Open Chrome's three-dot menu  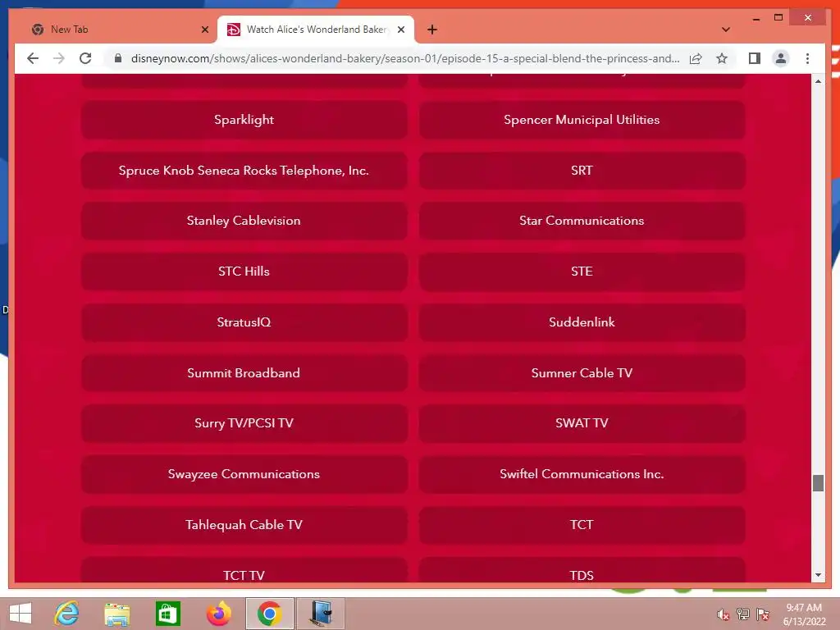[807, 58]
